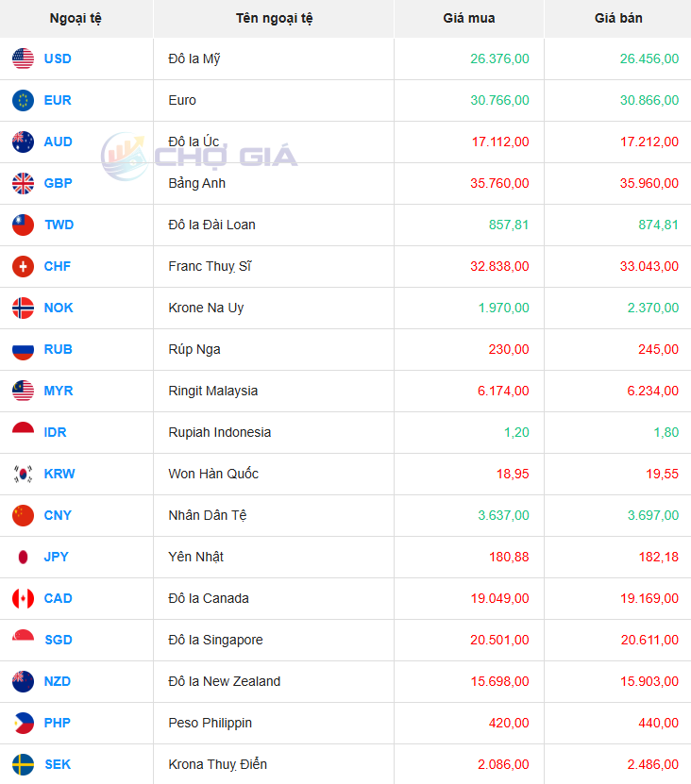This screenshot has width=691, height=784.
Task: Click the United States flag icon
Action: click(x=23, y=58)
